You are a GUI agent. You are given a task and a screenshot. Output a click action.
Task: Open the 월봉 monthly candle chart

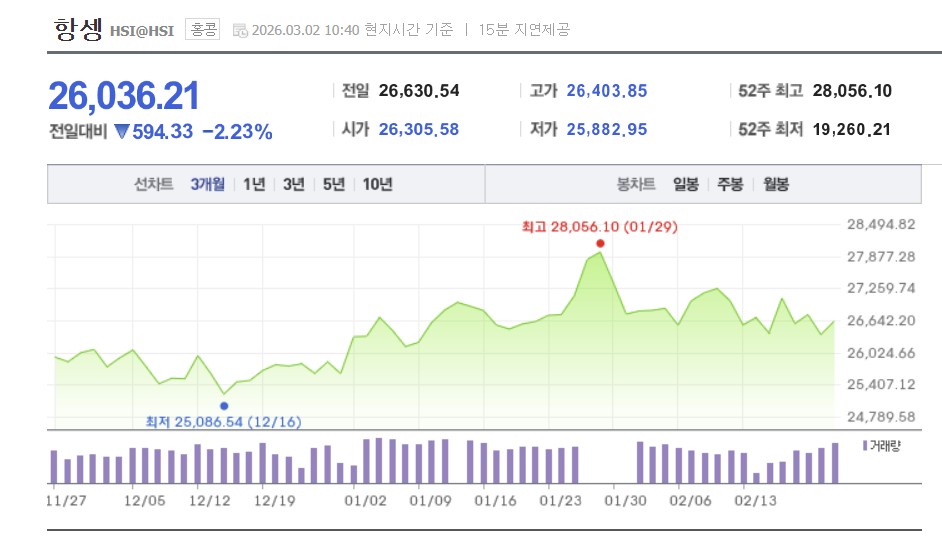click(775, 184)
